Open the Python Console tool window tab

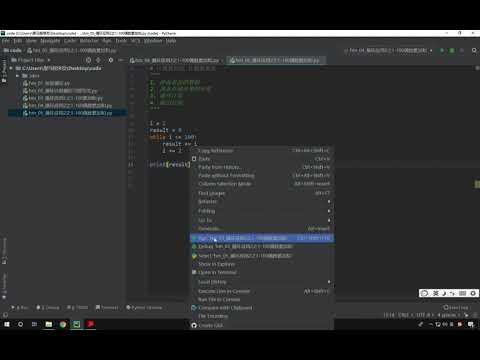[144, 307]
